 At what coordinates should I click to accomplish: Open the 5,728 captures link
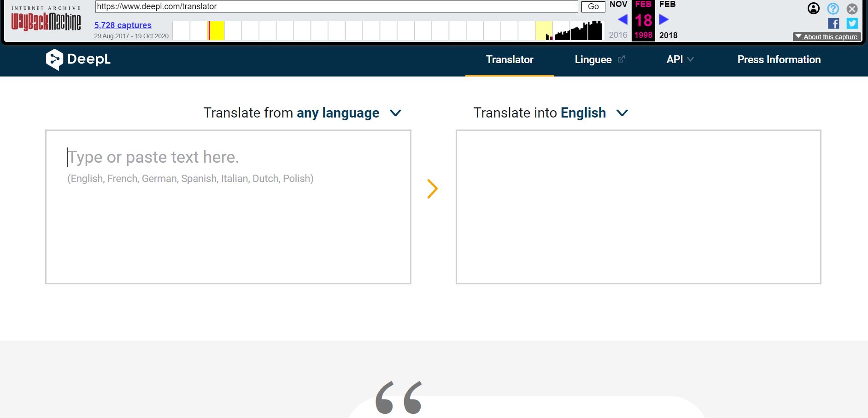click(123, 25)
